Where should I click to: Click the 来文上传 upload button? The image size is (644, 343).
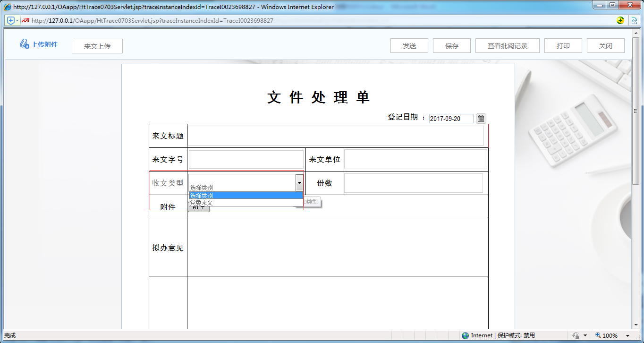[97, 46]
